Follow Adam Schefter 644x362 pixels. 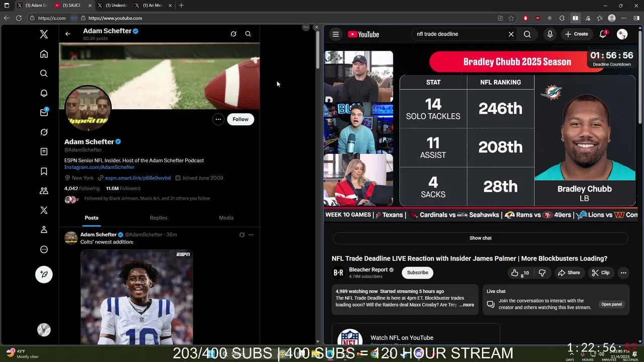[x=240, y=119]
